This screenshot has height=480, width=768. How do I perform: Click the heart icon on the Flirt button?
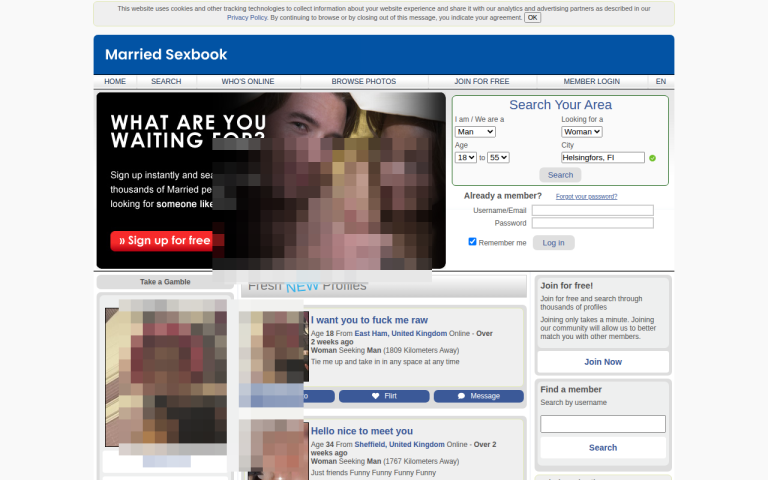point(375,396)
